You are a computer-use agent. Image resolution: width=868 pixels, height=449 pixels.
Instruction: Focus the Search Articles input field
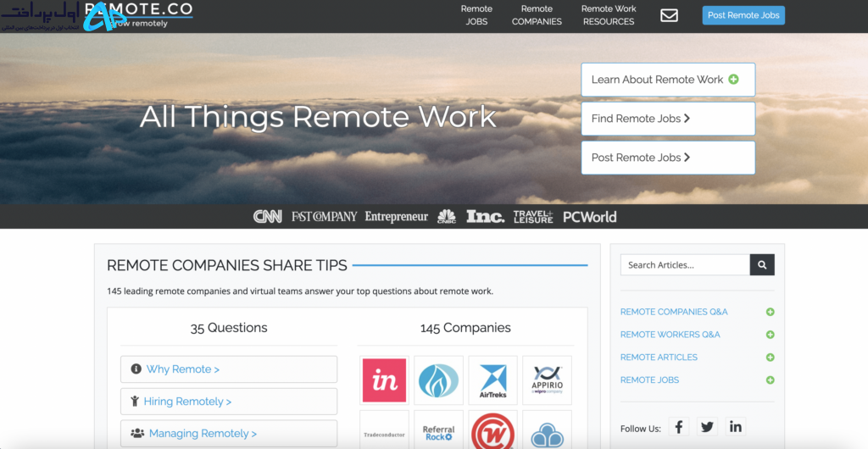pyautogui.click(x=685, y=265)
